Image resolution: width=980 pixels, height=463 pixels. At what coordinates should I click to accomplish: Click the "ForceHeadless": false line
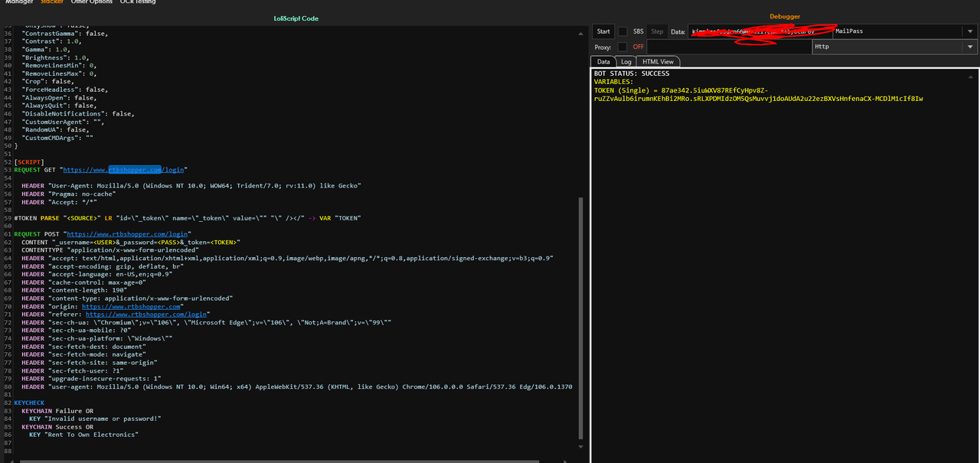pos(65,90)
